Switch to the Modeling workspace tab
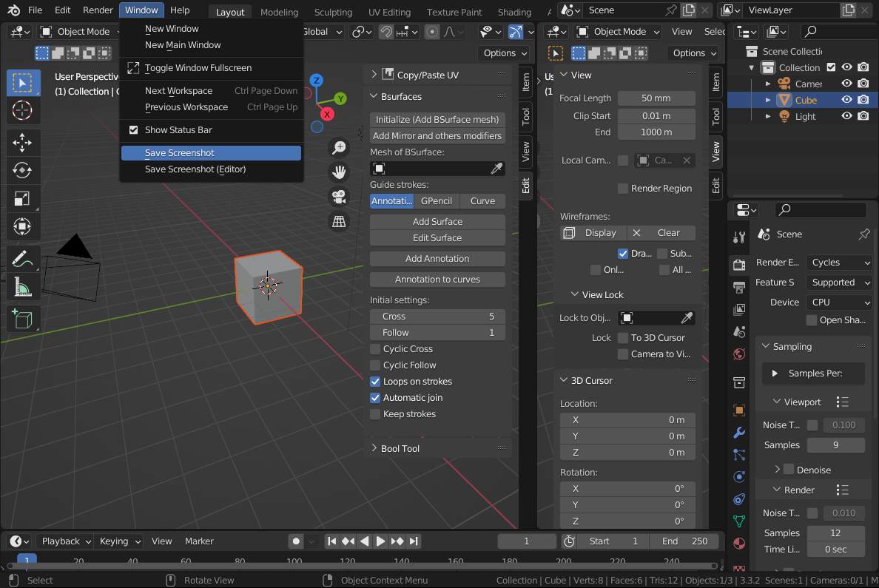This screenshot has width=879, height=588. (x=279, y=12)
